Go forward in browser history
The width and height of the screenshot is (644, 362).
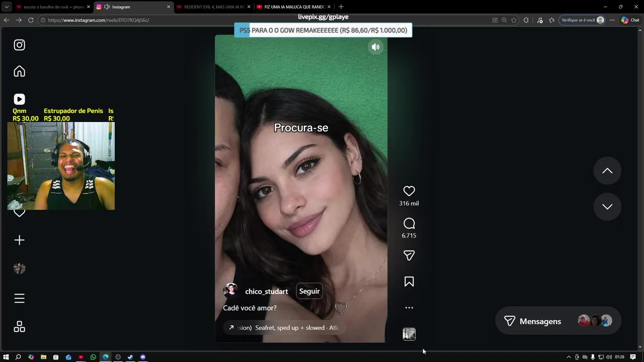(x=19, y=20)
